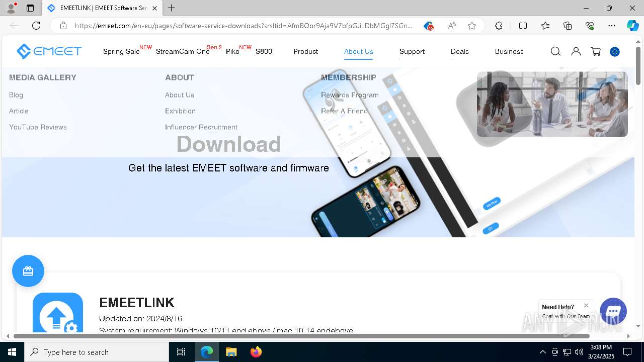
Task: Open the Refer A Friend link
Action: coord(344,111)
